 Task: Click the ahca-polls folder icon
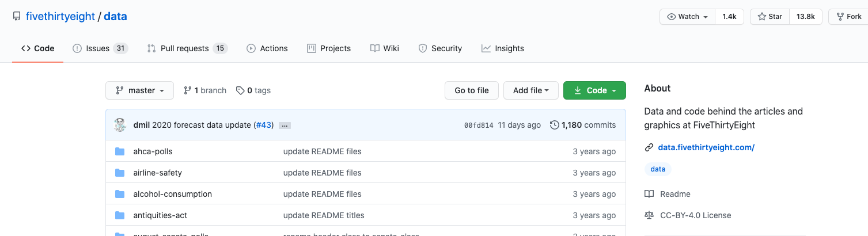(x=120, y=151)
